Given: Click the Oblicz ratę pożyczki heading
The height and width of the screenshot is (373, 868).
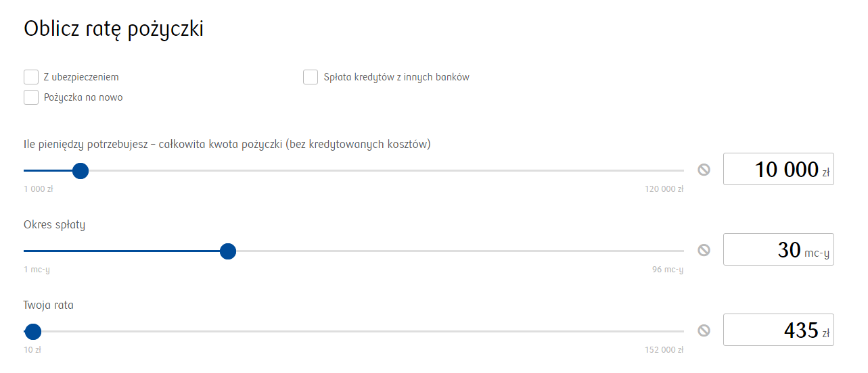Looking at the screenshot, I should (x=114, y=30).
